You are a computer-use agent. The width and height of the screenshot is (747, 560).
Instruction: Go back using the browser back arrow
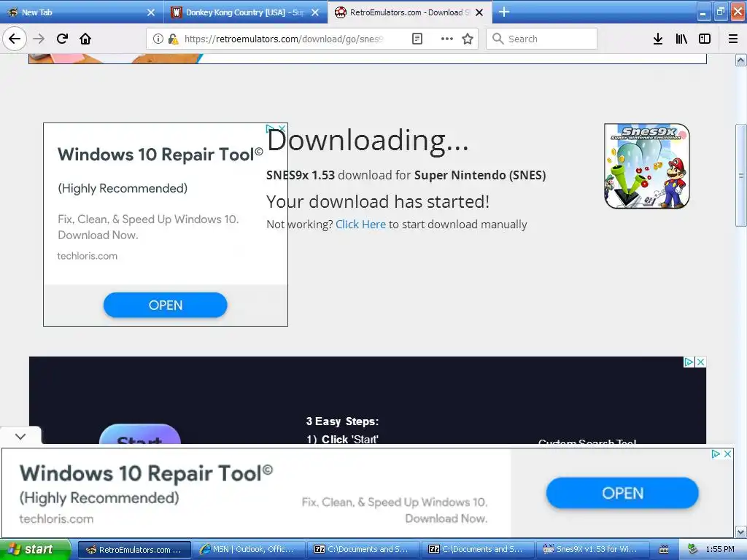point(15,39)
